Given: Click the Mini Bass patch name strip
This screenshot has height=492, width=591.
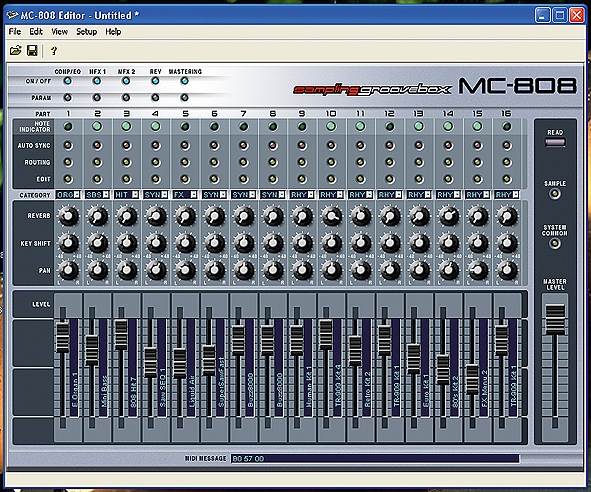Looking at the screenshot, I should click(103, 368).
